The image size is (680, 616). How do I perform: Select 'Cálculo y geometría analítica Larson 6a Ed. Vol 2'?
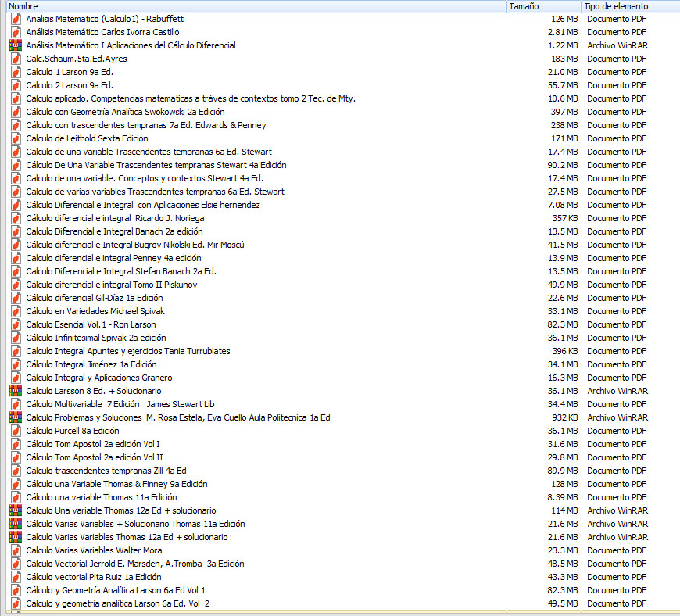(117, 603)
